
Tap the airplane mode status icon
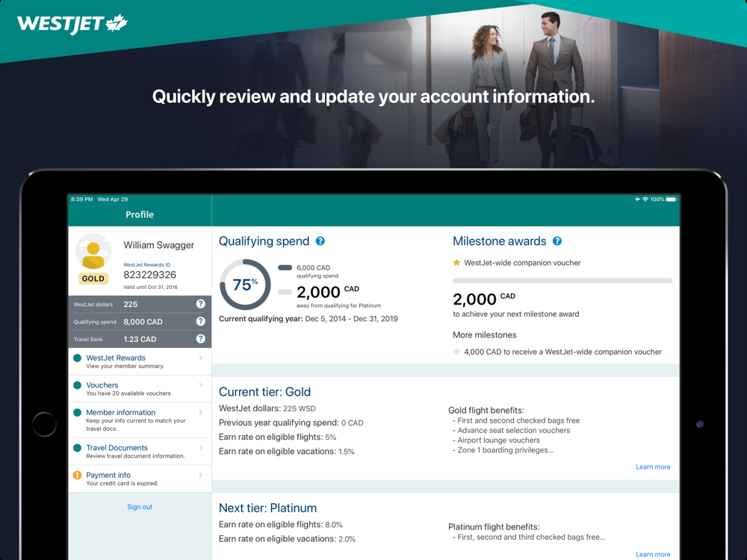637,199
